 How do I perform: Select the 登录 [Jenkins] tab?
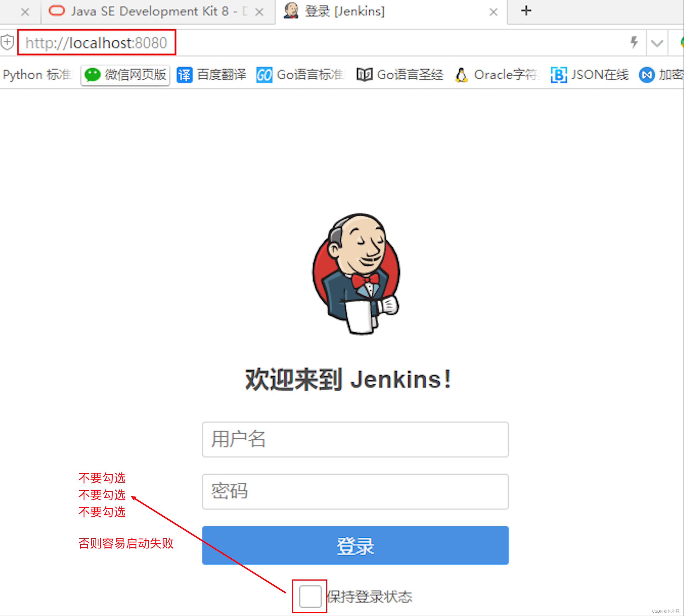391,12
